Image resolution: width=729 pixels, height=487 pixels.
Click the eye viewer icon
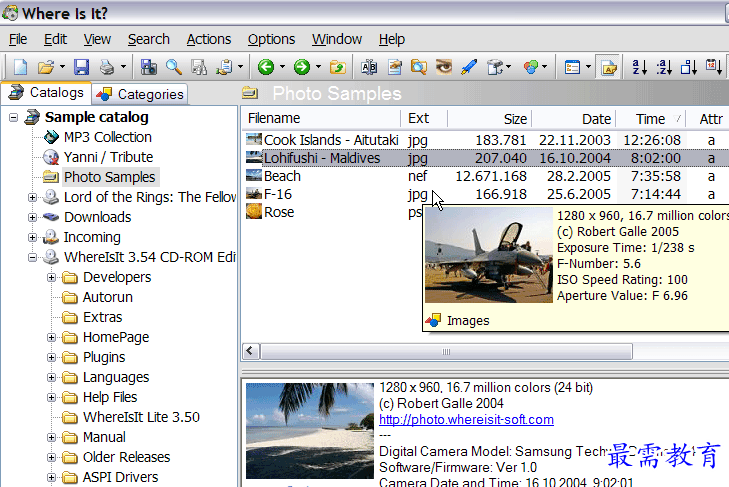point(444,67)
